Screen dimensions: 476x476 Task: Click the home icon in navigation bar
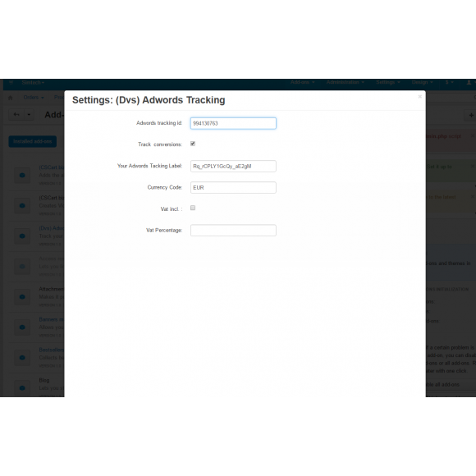pyautogui.click(x=11, y=98)
